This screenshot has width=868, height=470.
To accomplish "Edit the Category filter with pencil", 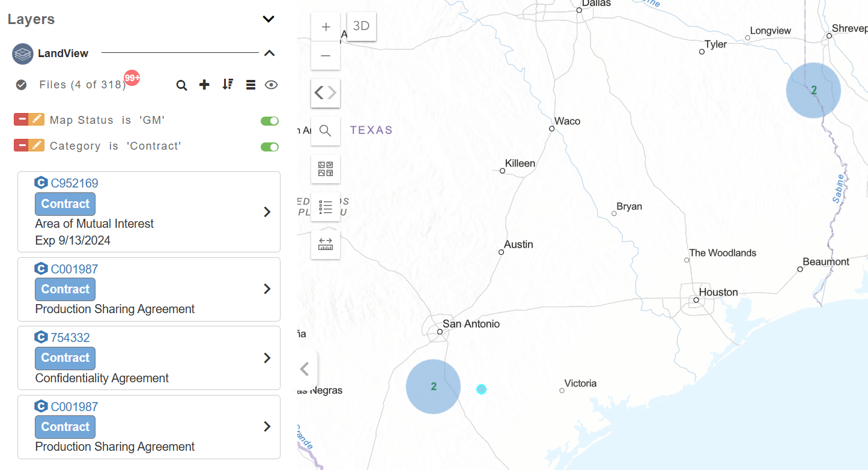I will pos(37,145).
